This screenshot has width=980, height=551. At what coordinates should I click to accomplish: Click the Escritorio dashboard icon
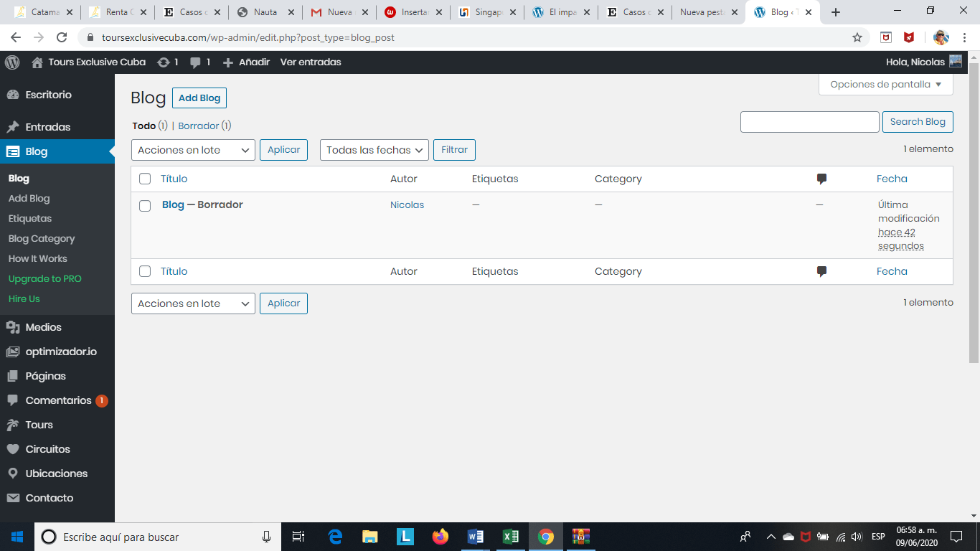(12, 95)
